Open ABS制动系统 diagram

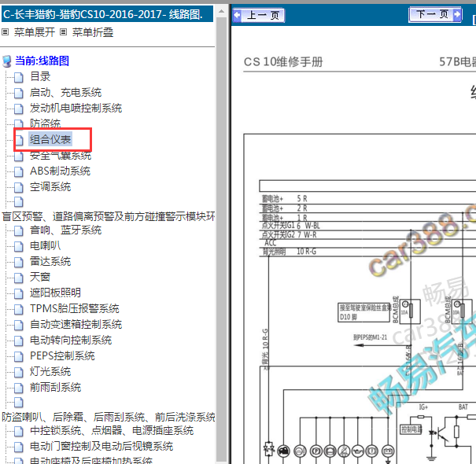point(60,171)
